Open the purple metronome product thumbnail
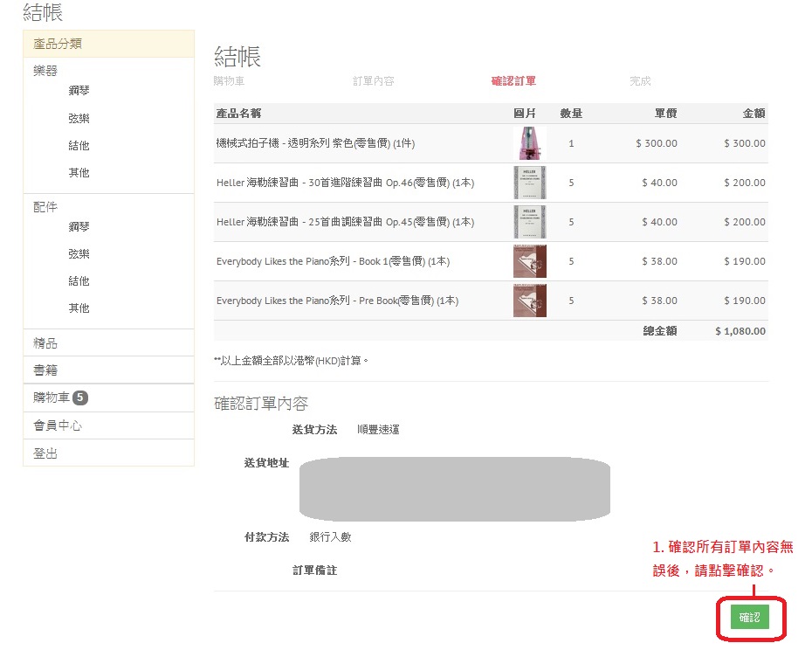812x657 pixels. point(529,143)
